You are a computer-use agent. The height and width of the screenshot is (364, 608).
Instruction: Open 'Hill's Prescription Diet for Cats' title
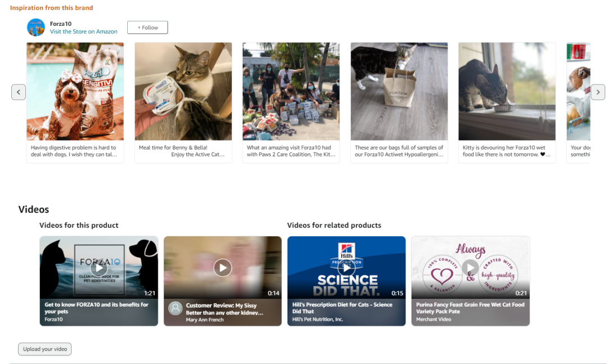click(x=342, y=308)
